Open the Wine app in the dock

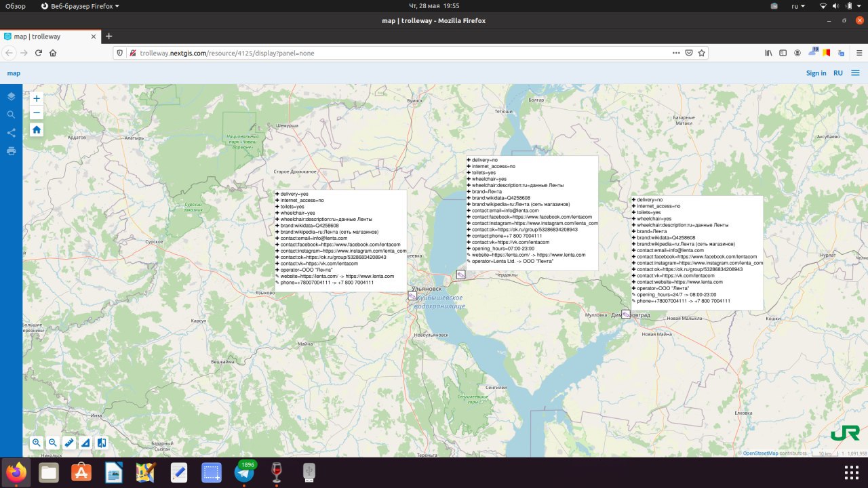click(x=276, y=472)
